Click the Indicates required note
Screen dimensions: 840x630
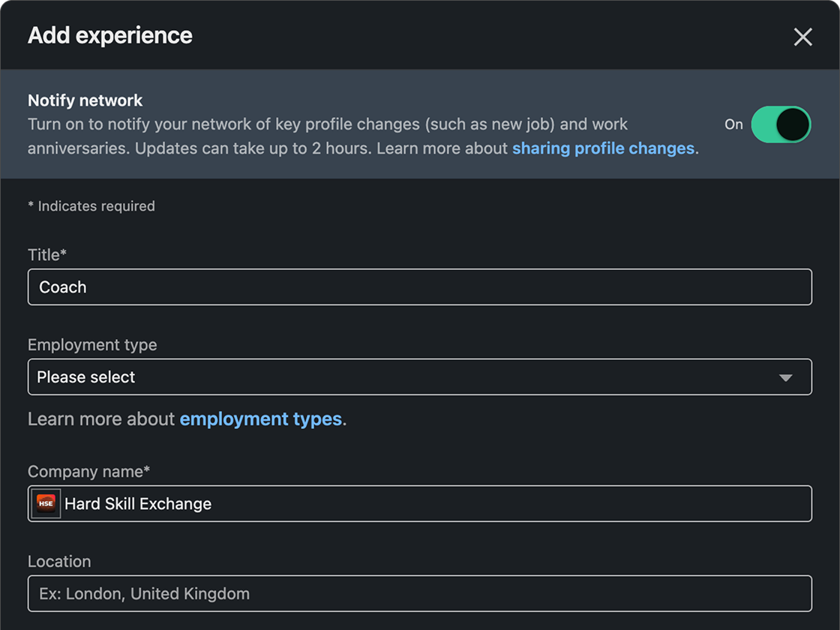(91, 206)
